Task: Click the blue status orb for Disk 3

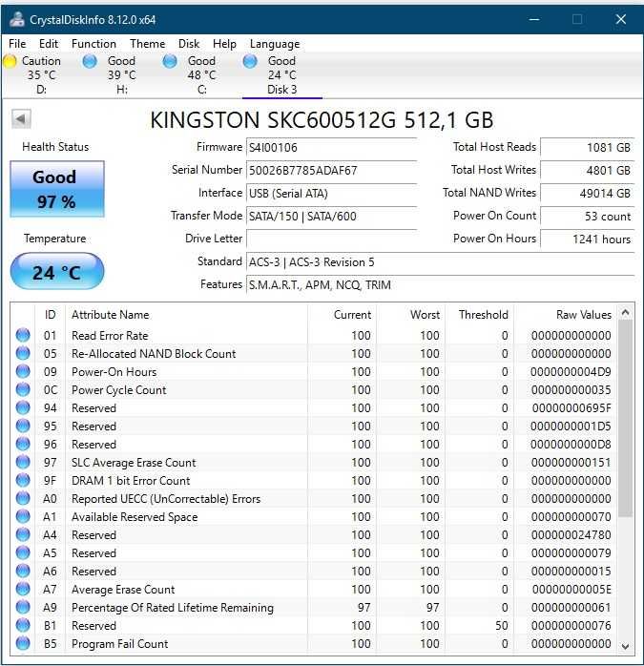Action: (x=250, y=62)
